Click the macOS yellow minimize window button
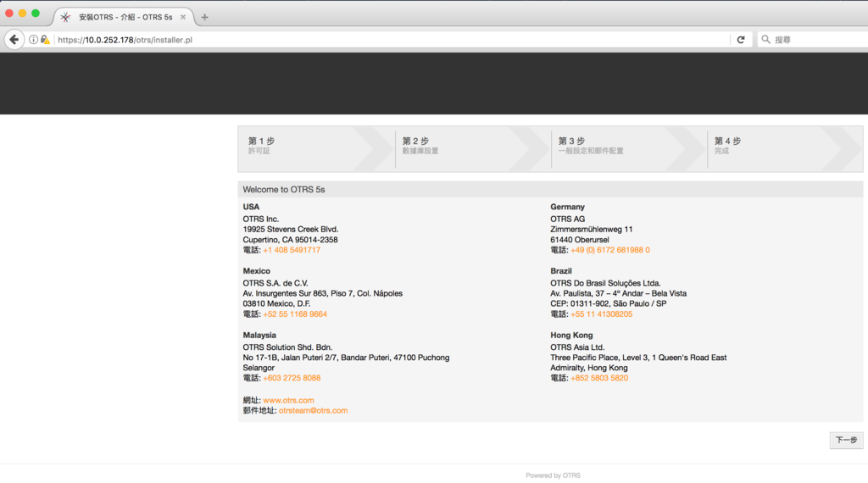This screenshot has width=868, height=483. [22, 14]
